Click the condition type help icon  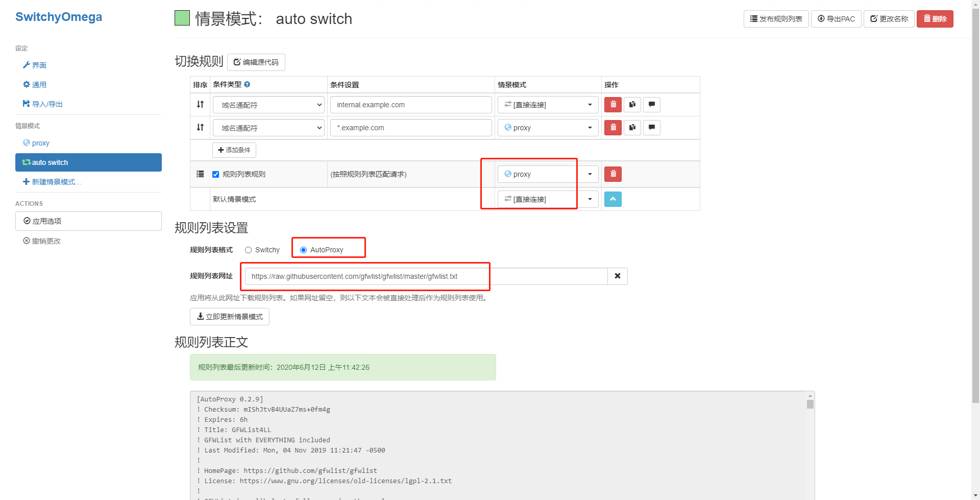click(x=247, y=84)
